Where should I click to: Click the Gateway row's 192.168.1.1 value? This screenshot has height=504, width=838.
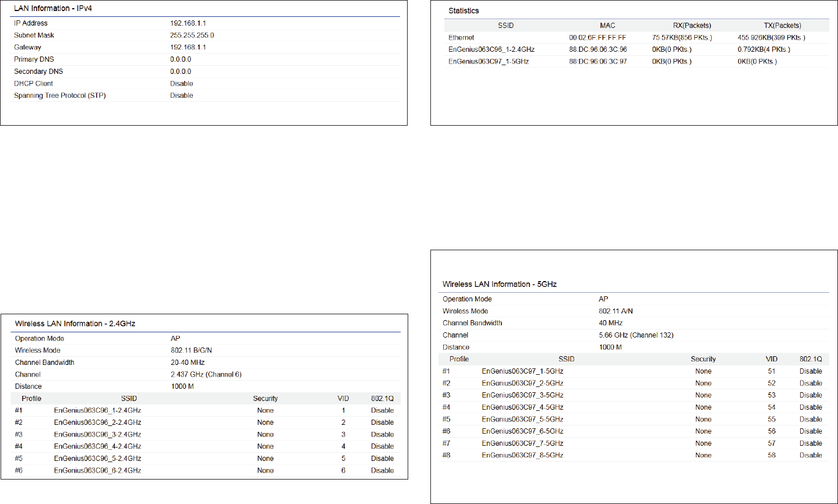point(188,47)
